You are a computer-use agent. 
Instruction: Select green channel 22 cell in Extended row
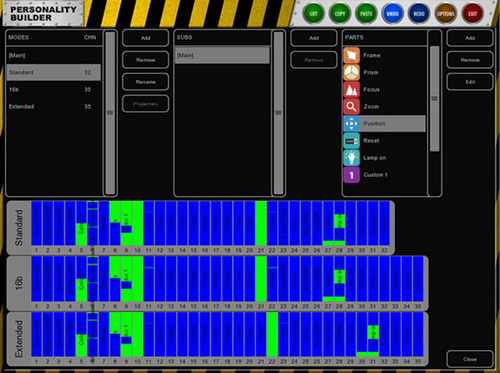click(272, 334)
